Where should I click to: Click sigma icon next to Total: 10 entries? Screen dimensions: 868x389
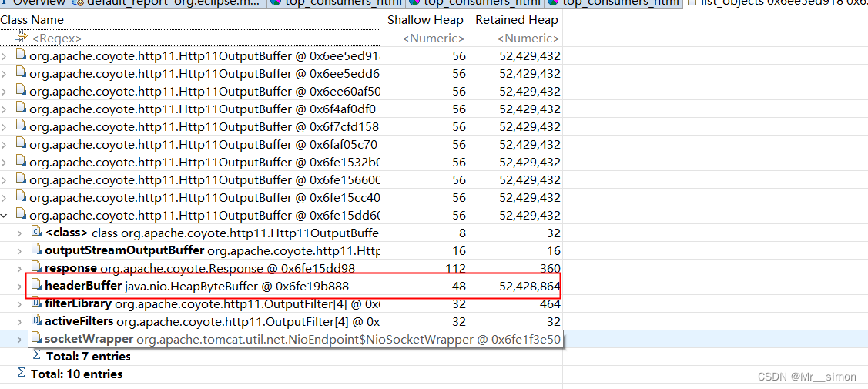[x=22, y=373]
